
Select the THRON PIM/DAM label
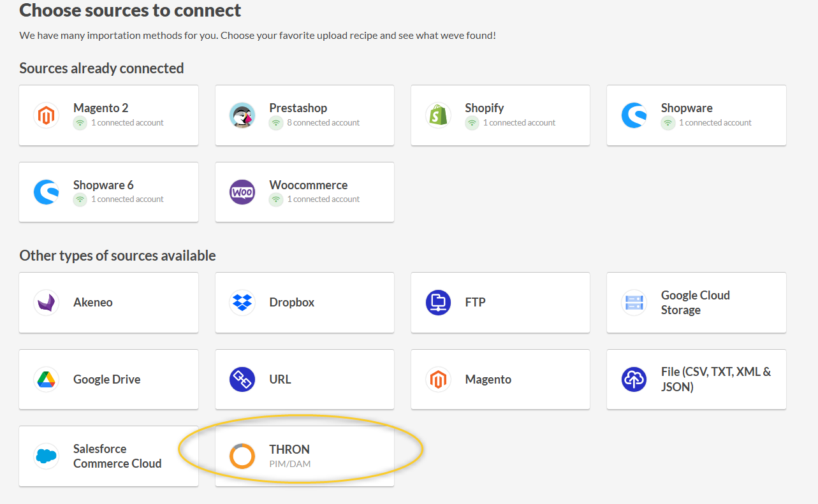click(289, 464)
